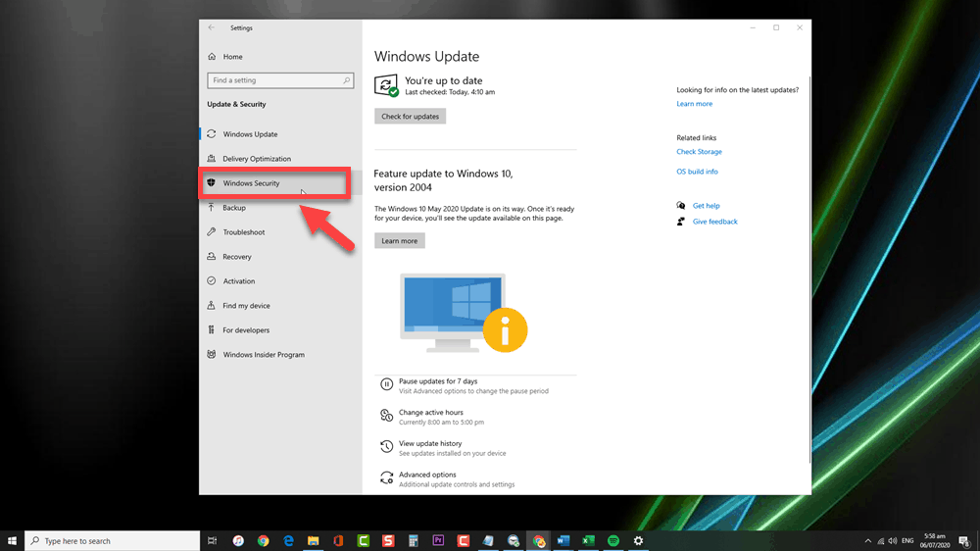Click the history icon beside View update history
This screenshot has height=551, width=980.
point(386,446)
